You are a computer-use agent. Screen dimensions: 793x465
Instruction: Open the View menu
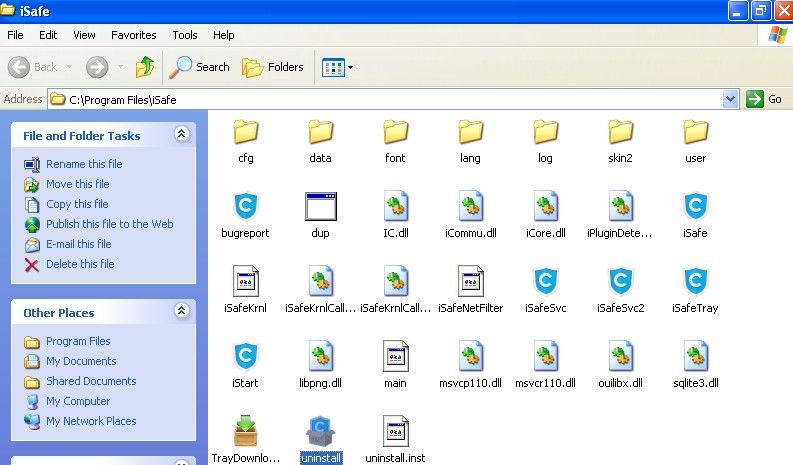[84, 35]
